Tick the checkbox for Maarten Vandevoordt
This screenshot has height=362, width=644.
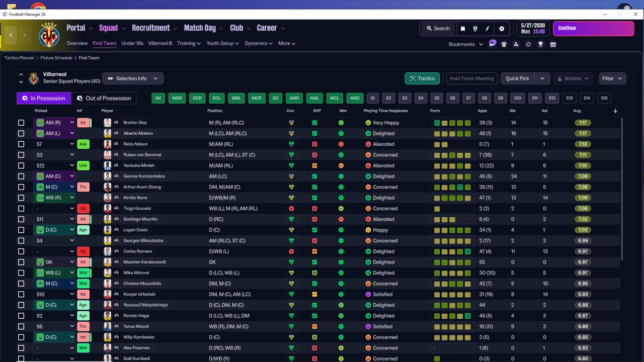point(21,262)
